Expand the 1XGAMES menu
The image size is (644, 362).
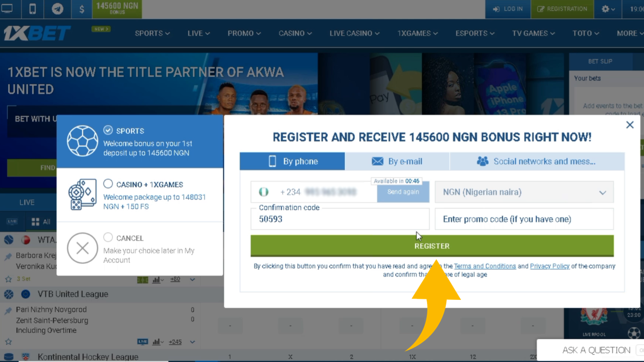point(418,34)
